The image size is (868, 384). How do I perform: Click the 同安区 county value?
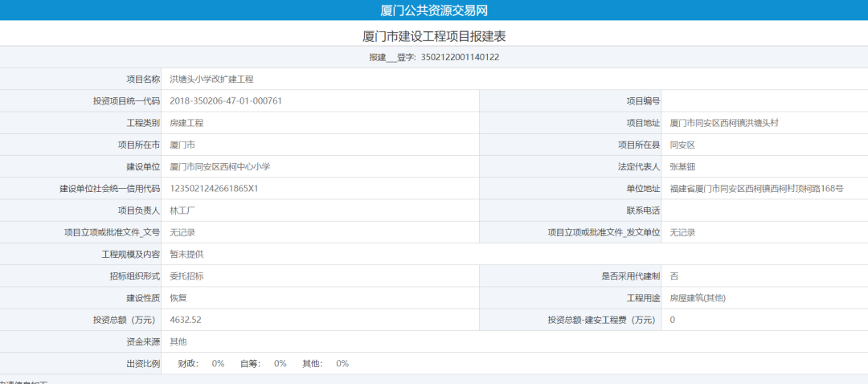(682, 145)
